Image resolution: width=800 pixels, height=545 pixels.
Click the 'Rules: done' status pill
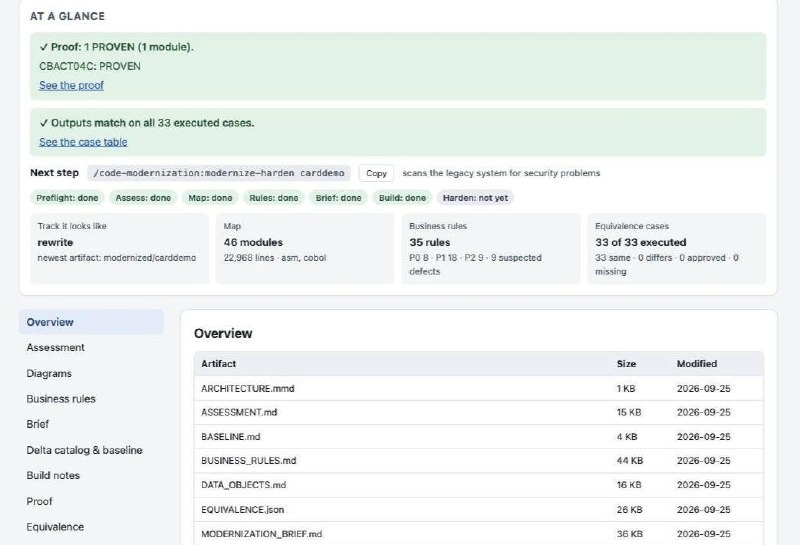coord(273,197)
